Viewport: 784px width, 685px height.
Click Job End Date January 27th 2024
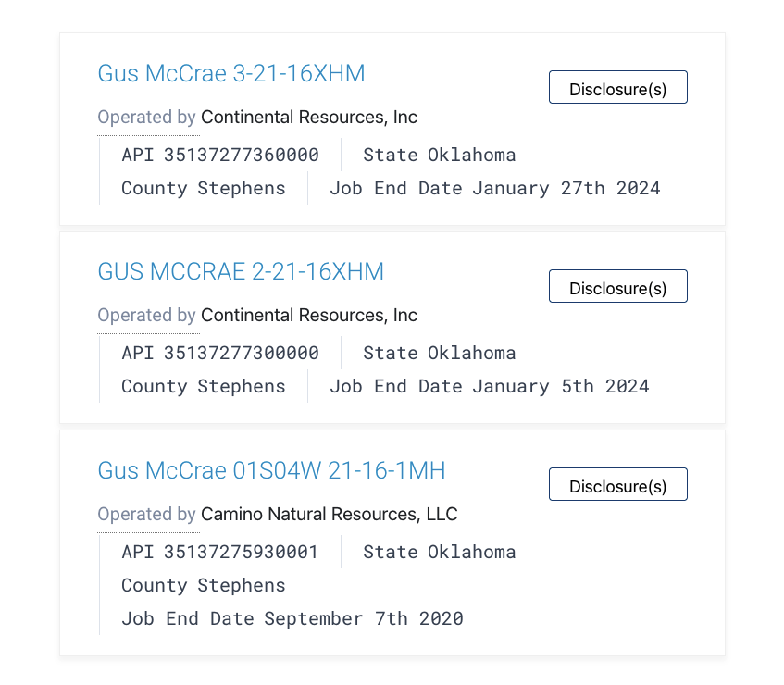pos(495,189)
